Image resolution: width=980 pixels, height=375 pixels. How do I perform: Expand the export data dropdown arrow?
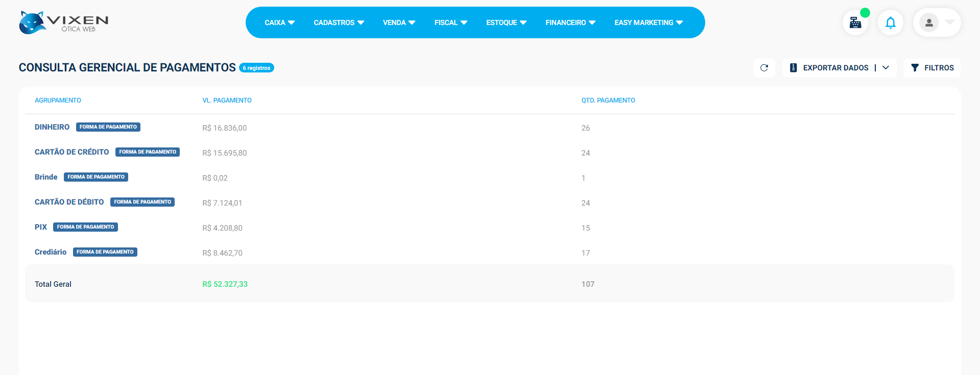(886, 68)
